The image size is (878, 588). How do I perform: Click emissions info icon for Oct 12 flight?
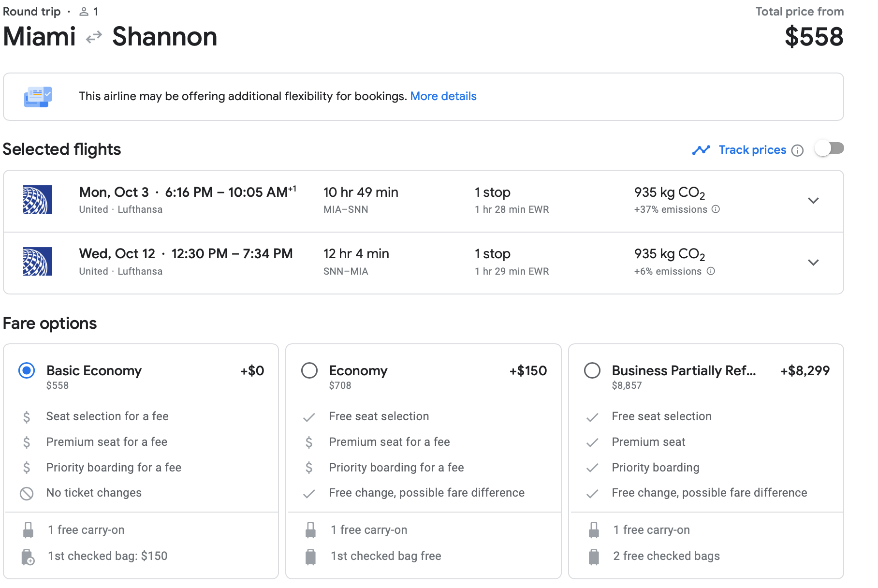pyautogui.click(x=710, y=271)
